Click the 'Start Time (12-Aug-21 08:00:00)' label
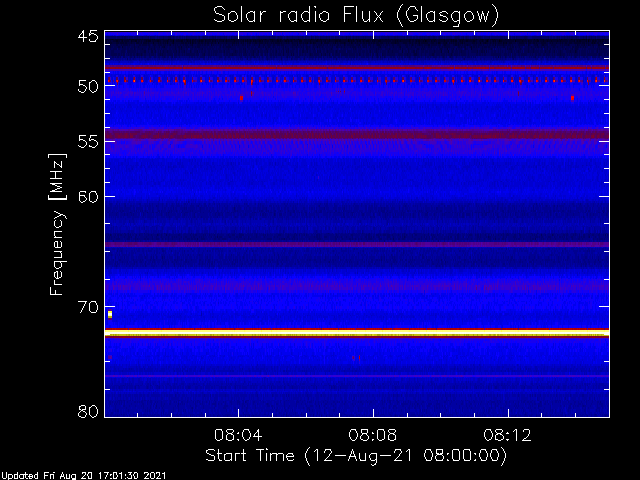 click(356, 456)
